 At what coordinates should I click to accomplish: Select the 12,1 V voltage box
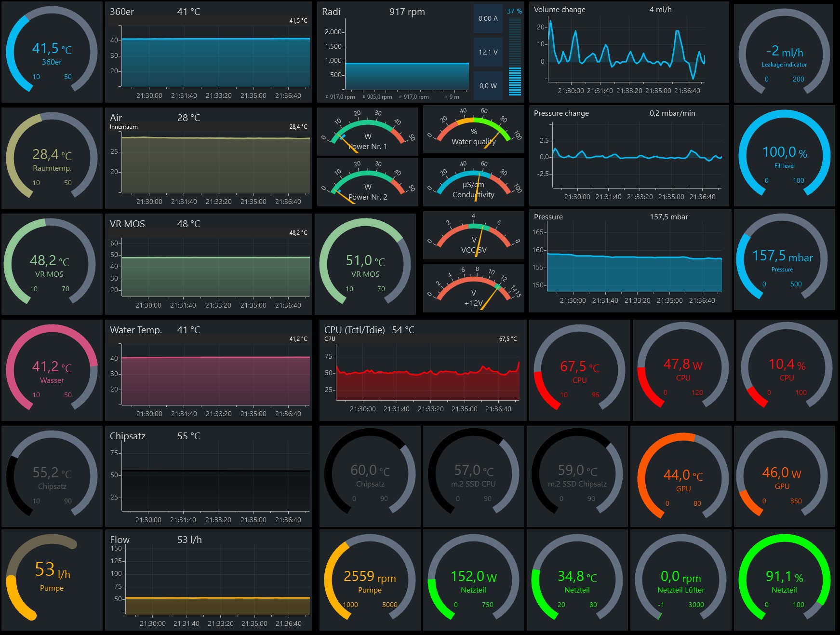[488, 52]
